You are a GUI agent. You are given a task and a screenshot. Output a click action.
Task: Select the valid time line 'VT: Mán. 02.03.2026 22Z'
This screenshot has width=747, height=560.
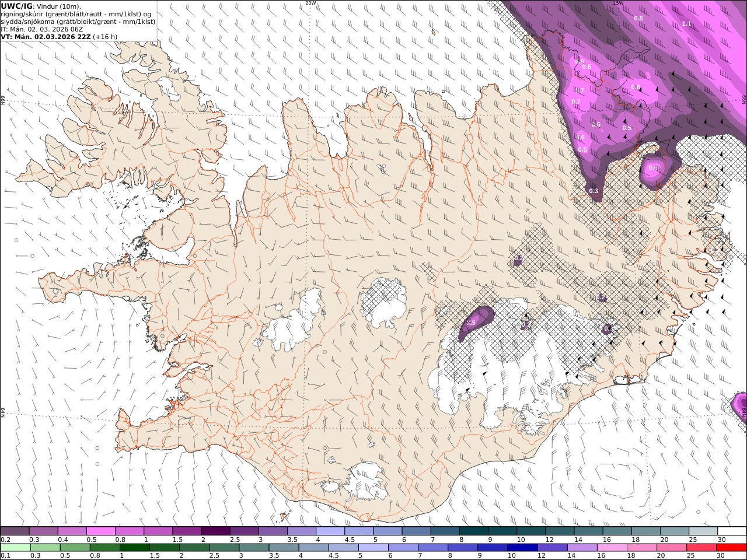coord(46,37)
